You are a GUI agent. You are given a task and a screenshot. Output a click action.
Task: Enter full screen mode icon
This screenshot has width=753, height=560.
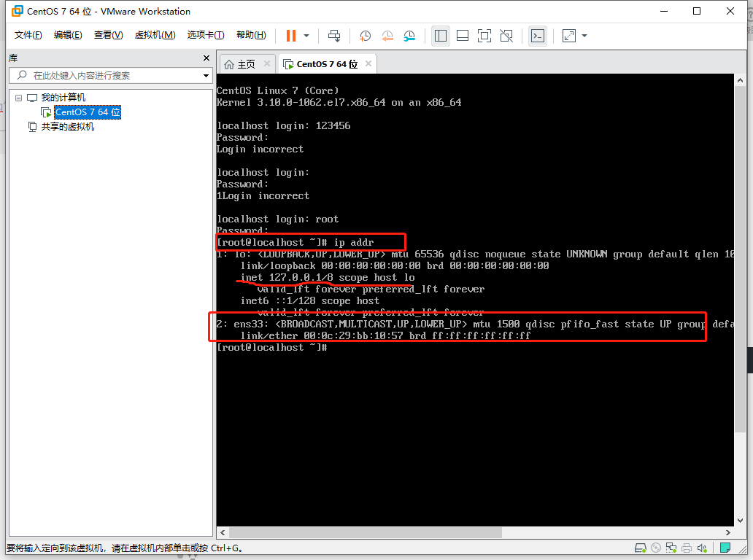pyautogui.click(x=484, y=36)
